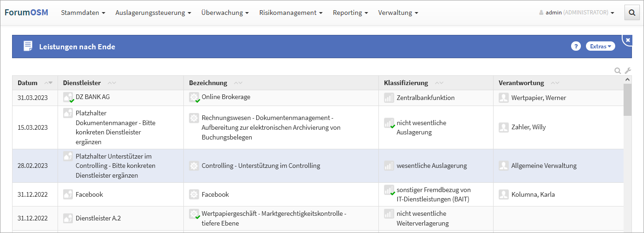Click the magnifier search icon in navbar

[631, 13]
